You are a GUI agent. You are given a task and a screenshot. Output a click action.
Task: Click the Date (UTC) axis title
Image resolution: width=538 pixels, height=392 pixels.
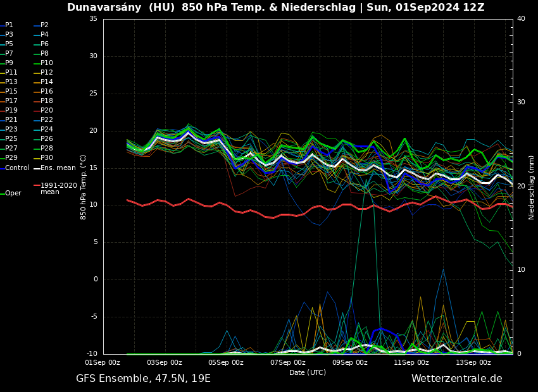[x=308, y=373]
